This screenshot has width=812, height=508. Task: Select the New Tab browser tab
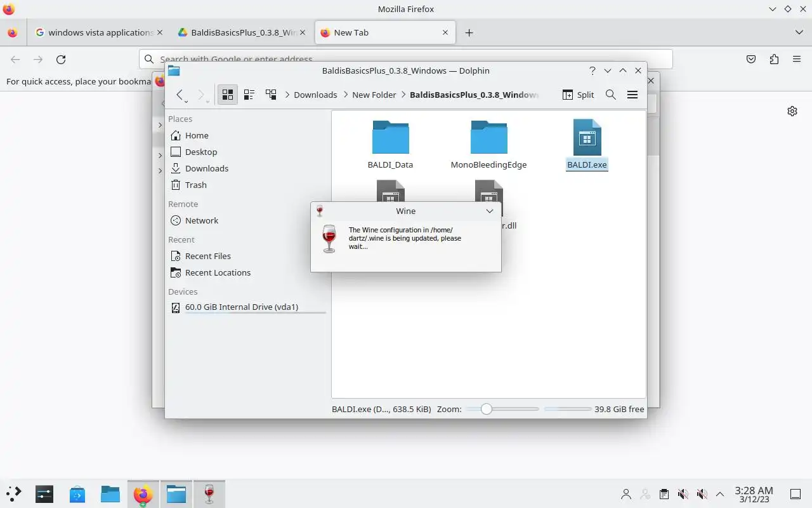(x=384, y=32)
